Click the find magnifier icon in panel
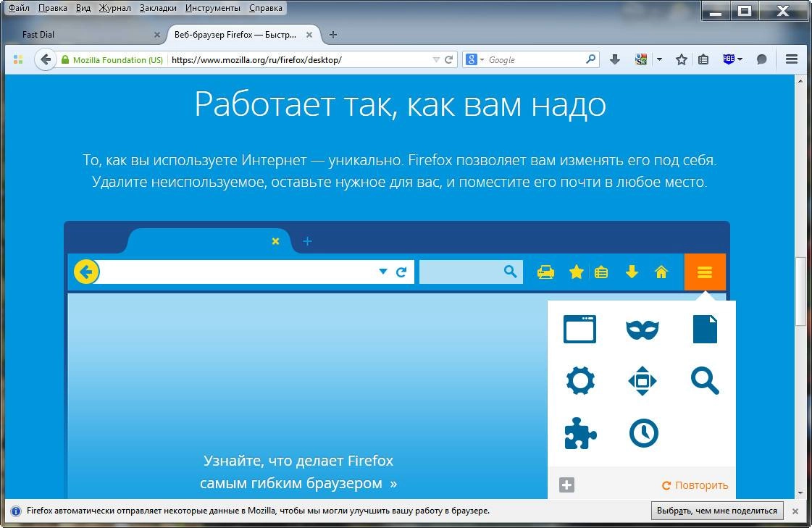 705,381
